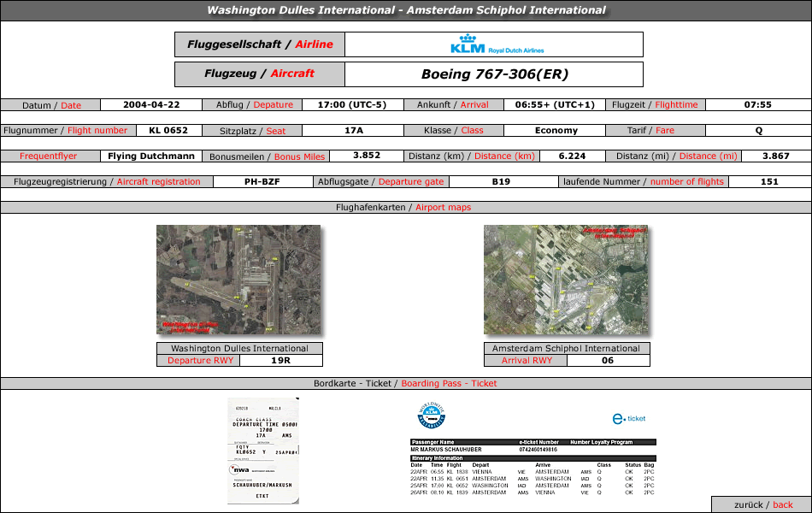This screenshot has height=513, width=812.
Task: Click the Amsterdam Schiphol International caption
Action: click(566, 349)
